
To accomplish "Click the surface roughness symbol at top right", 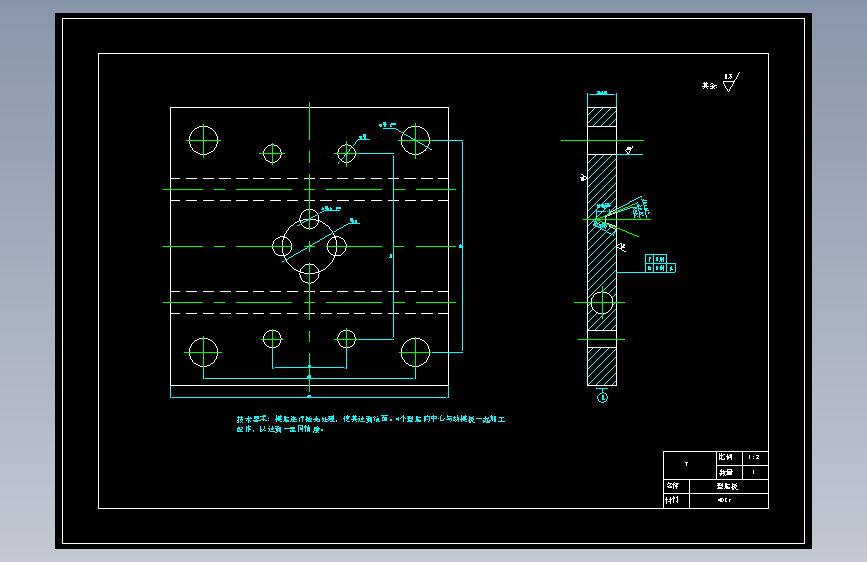I will click(731, 82).
